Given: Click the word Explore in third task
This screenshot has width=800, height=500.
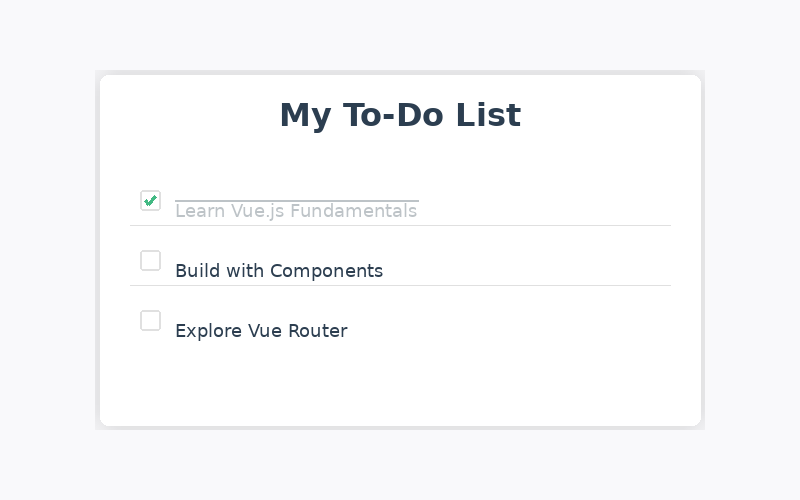Looking at the screenshot, I should click(x=209, y=331).
